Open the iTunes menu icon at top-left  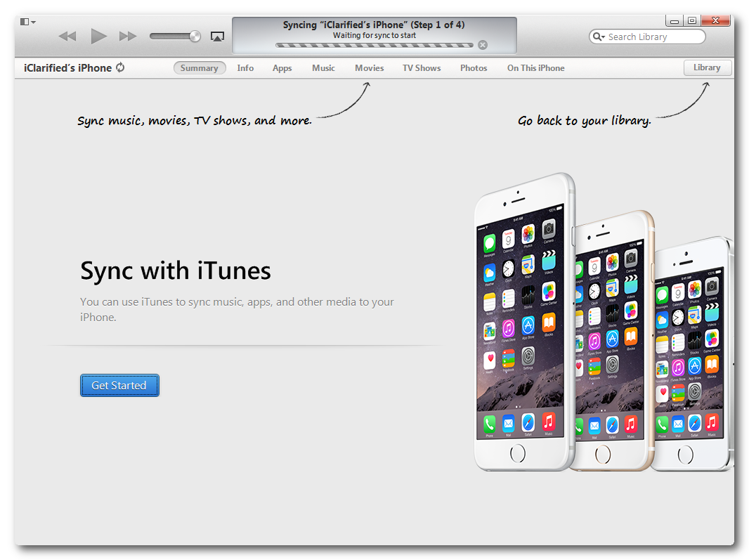point(27,22)
